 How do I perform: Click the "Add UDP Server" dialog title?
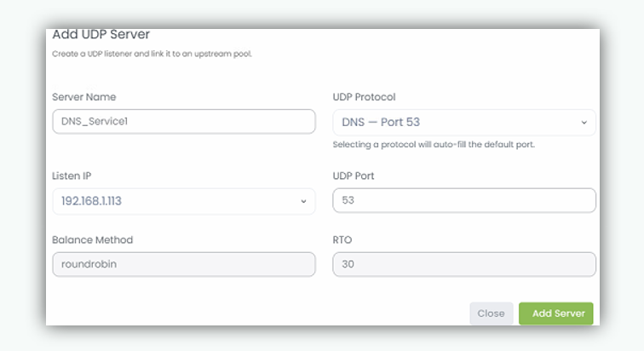coord(101,35)
